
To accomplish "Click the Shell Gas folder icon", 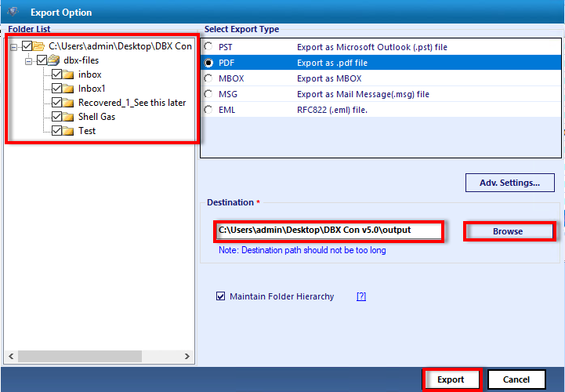I will click(x=68, y=117).
